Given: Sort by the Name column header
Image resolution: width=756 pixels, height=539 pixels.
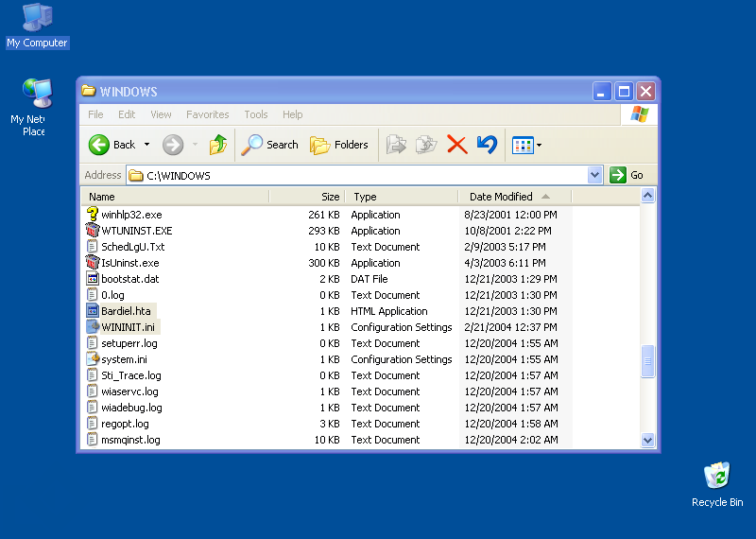Looking at the screenshot, I should pyautogui.click(x=175, y=197).
